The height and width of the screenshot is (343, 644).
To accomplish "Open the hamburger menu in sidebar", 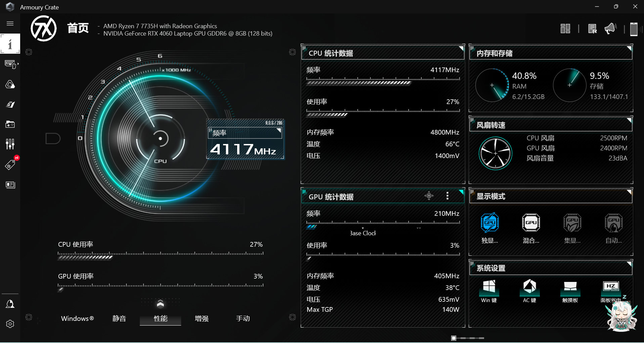I will pyautogui.click(x=10, y=23).
